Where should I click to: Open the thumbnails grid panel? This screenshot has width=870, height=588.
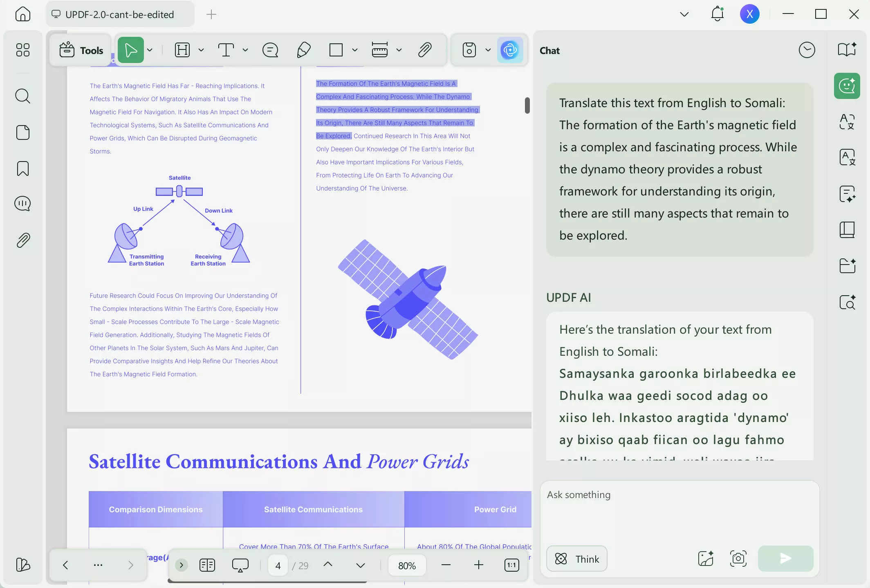[22, 50]
